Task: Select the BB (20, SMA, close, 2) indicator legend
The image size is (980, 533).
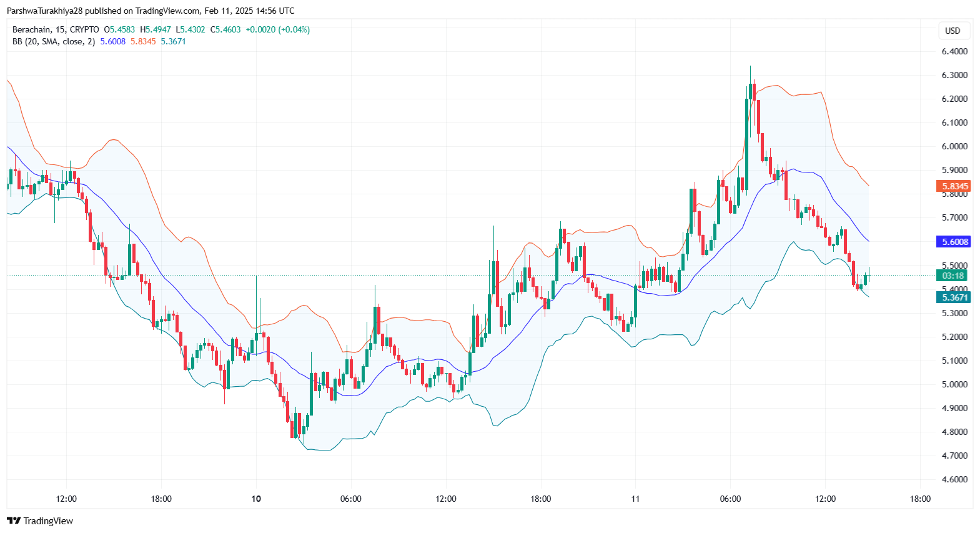Action: (x=54, y=41)
